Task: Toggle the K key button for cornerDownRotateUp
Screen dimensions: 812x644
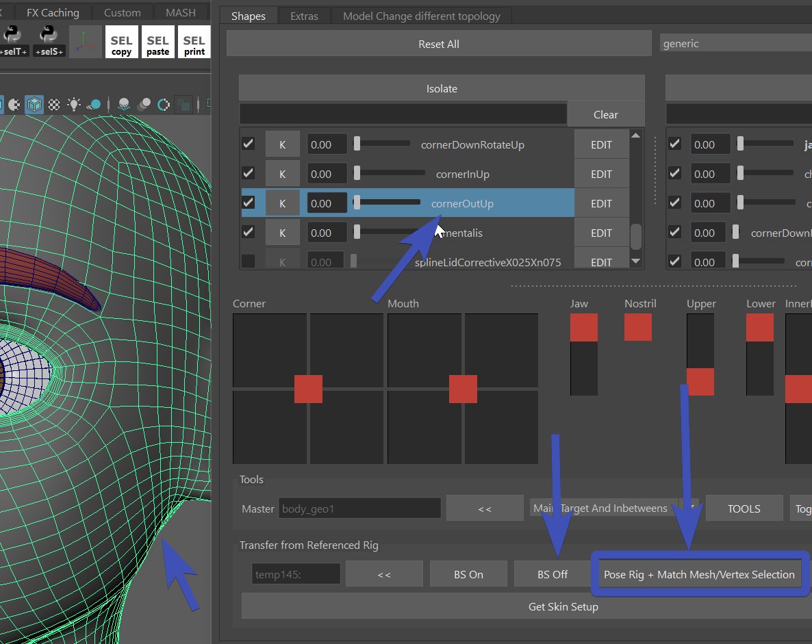Action: [x=283, y=144]
